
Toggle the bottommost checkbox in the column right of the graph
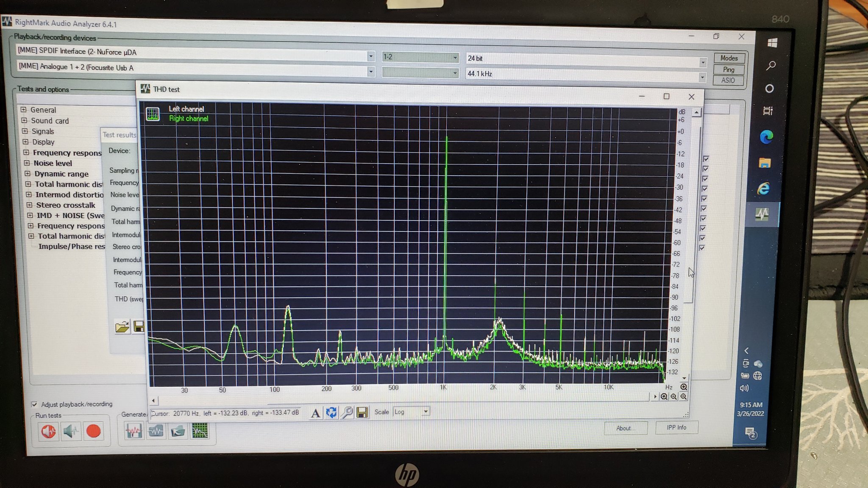pyautogui.click(x=702, y=247)
